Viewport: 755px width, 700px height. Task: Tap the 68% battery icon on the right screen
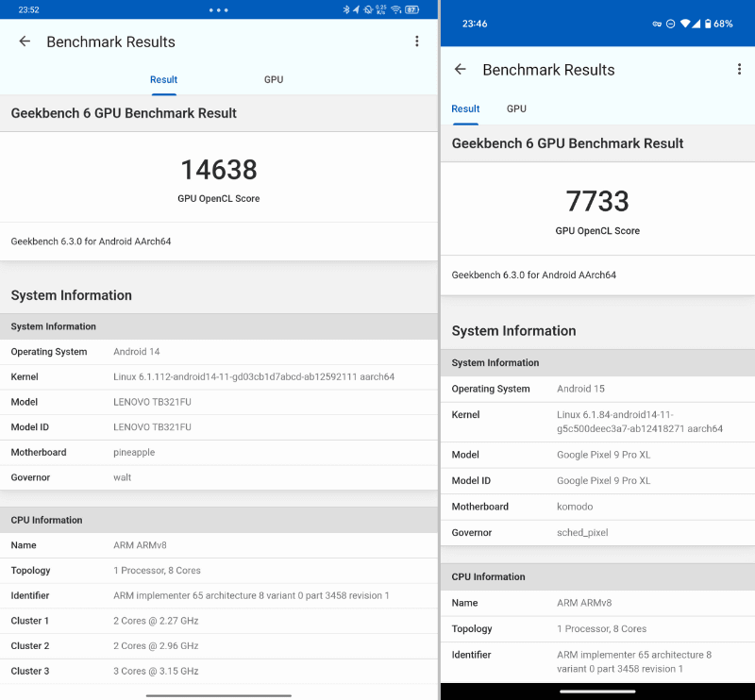(709, 24)
